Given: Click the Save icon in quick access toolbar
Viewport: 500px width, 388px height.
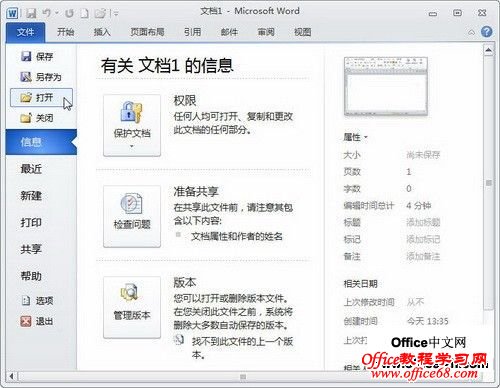Looking at the screenshot, I should pos(31,13).
